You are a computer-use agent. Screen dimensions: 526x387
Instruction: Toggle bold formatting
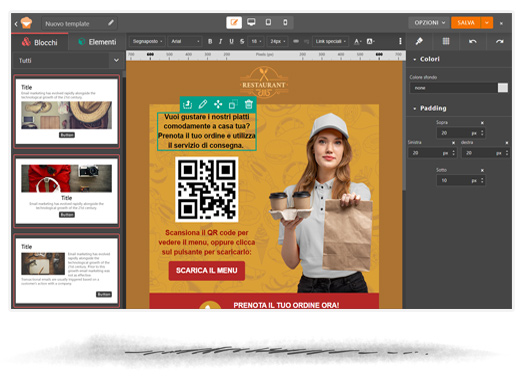[x=210, y=41]
